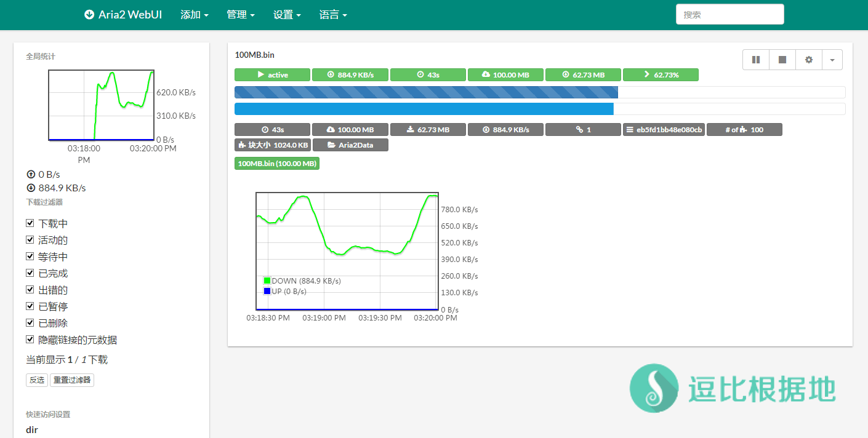Click the green DOWN legend swatch

click(x=267, y=281)
